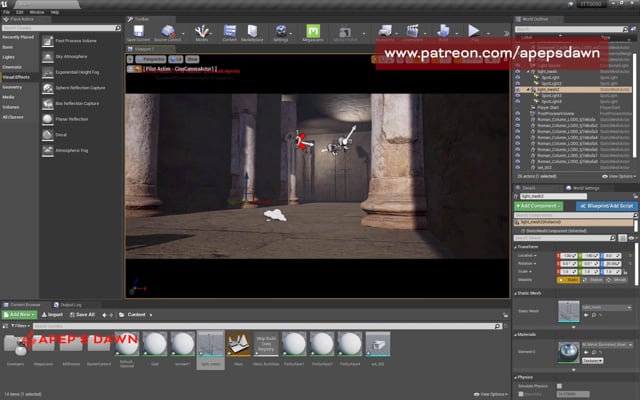Open the Window menu
The image size is (640, 400).
[x=37, y=12]
